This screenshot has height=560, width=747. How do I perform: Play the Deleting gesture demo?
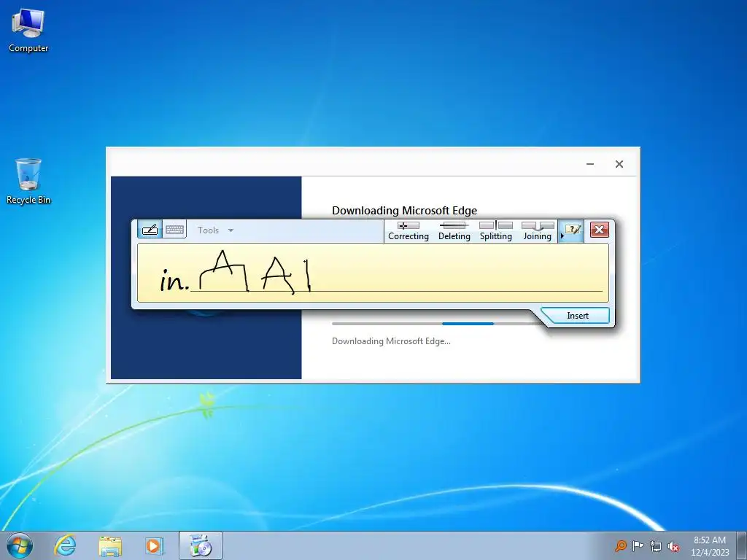coord(454,231)
